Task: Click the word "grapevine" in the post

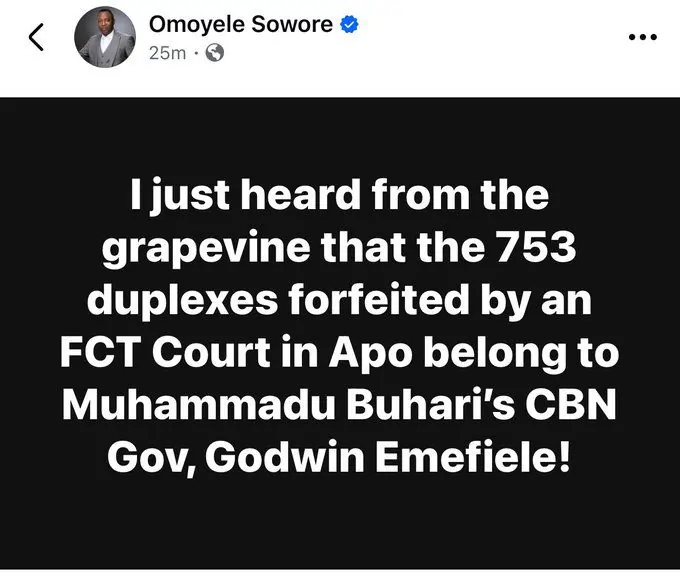Action: point(206,248)
